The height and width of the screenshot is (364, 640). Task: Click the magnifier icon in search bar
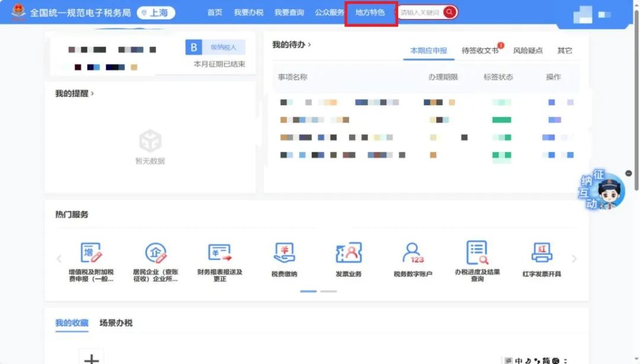(x=449, y=11)
